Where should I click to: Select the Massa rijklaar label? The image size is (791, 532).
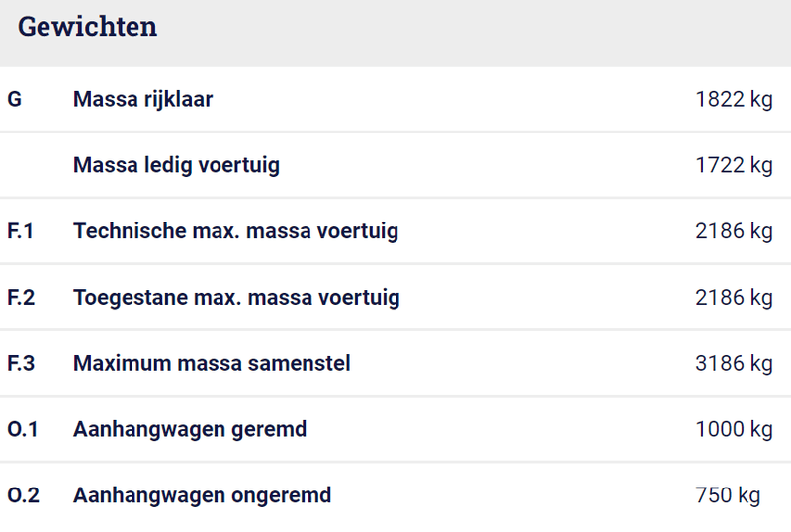(142, 99)
